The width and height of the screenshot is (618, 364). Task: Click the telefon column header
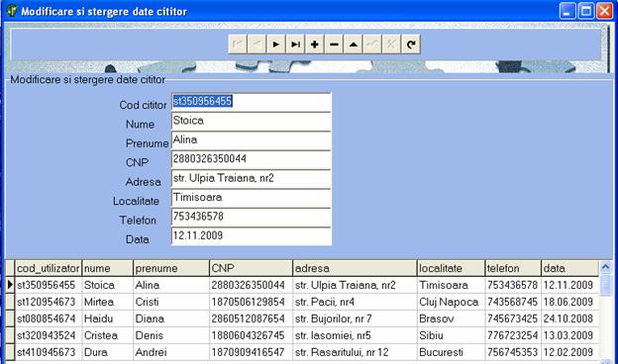pos(513,268)
